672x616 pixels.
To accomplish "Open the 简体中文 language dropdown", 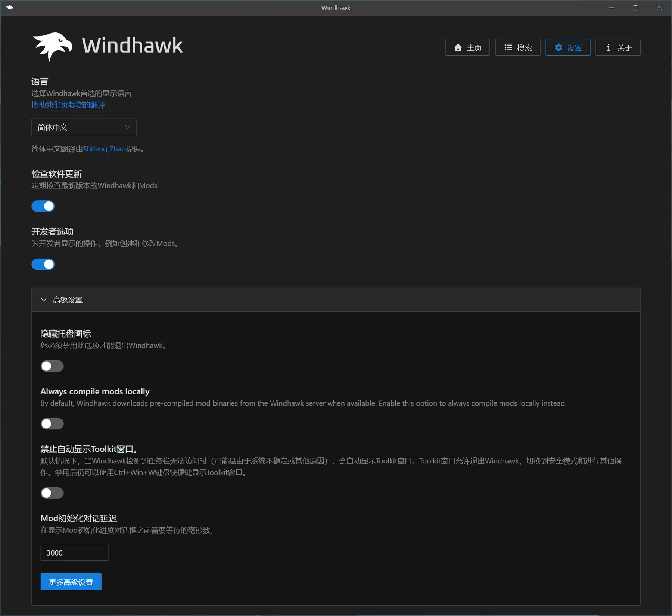I will click(x=84, y=127).
